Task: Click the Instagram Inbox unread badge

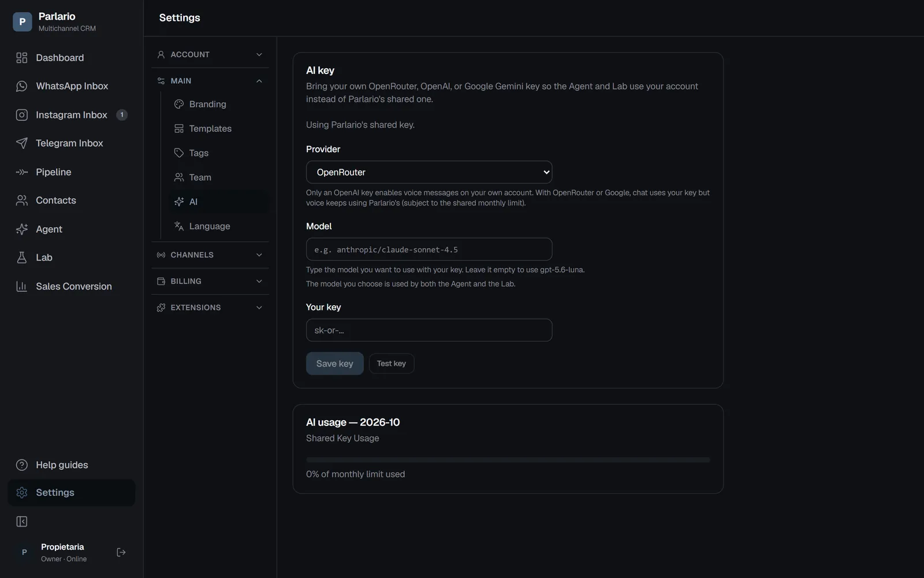Action: pyautogui.click(x=122, y=115)
